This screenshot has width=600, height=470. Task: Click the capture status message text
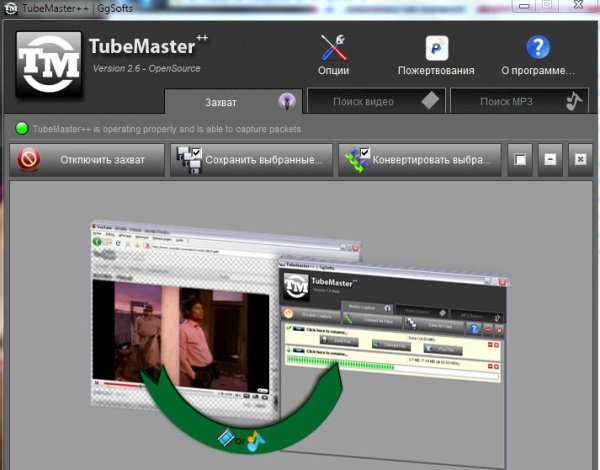[168, 129]
